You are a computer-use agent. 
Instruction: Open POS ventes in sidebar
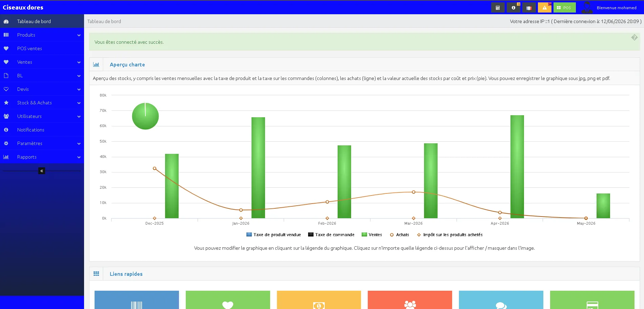42,48
